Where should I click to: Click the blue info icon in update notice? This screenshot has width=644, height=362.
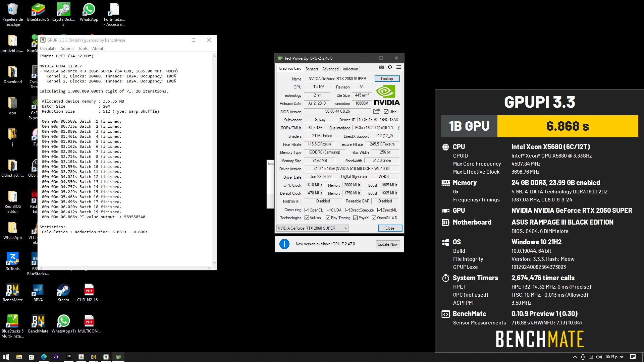(284, 244)
